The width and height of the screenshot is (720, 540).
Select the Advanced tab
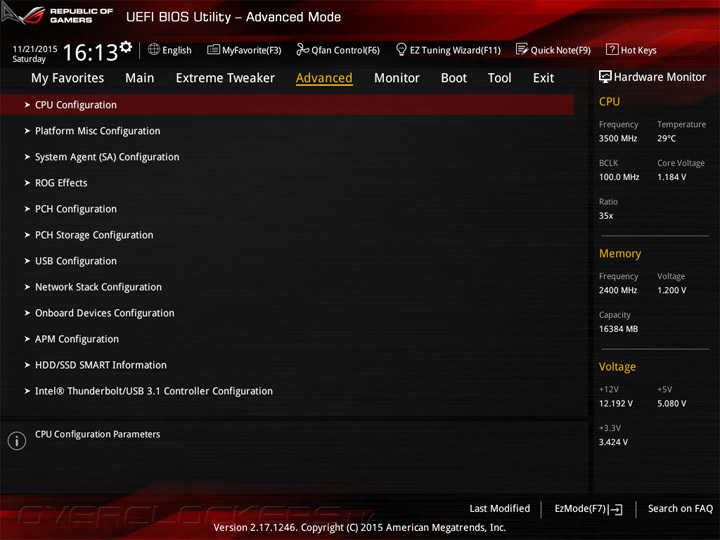tap(324, 78)
